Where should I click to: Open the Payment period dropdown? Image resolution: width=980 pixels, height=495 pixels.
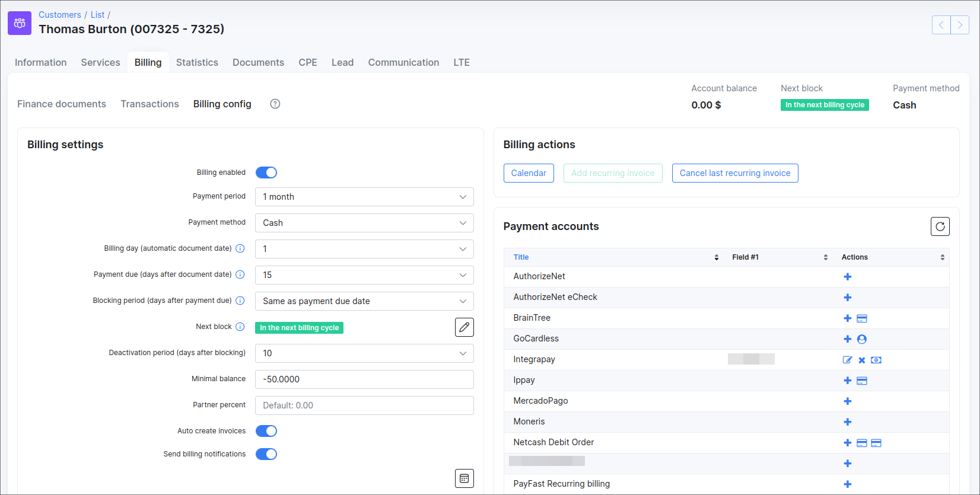pos(364,197)
